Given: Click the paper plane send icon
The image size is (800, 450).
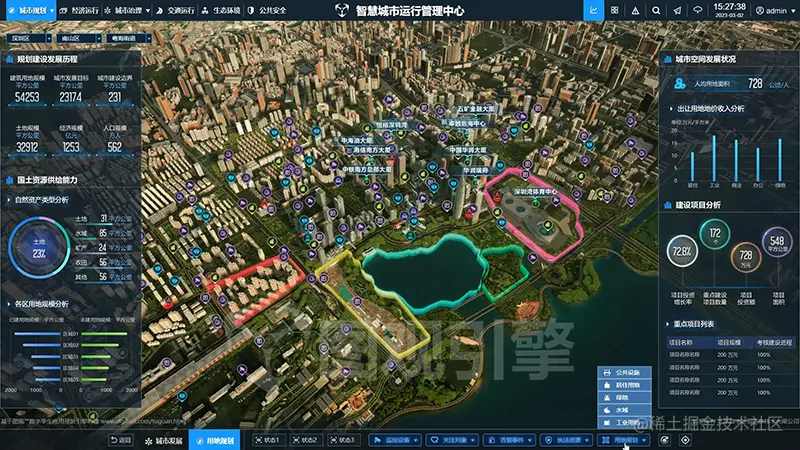Looking at the screenshot, I should (677, 10).
